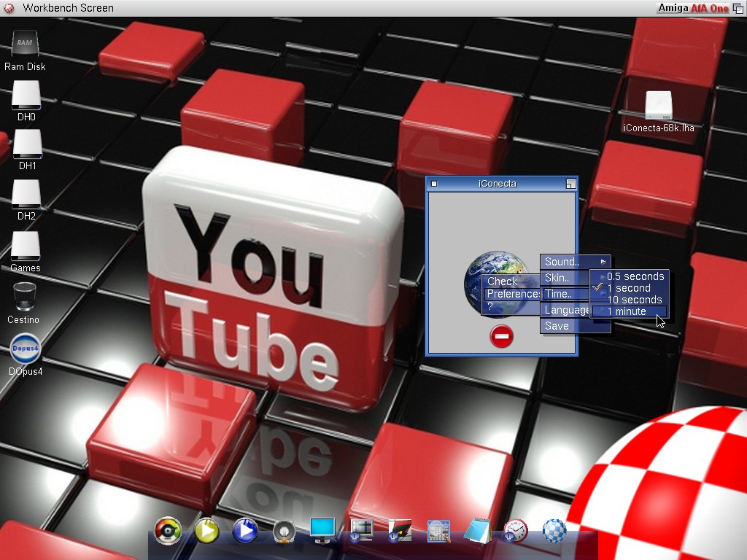Click the Workbench screen depth gadget at top right
This screenshot has width=747, height=560.
(738, 8)
